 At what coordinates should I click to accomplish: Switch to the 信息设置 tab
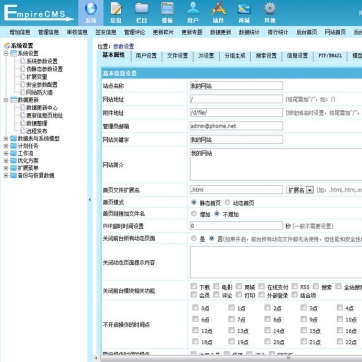pyautogui.click(x=297, y=56)
